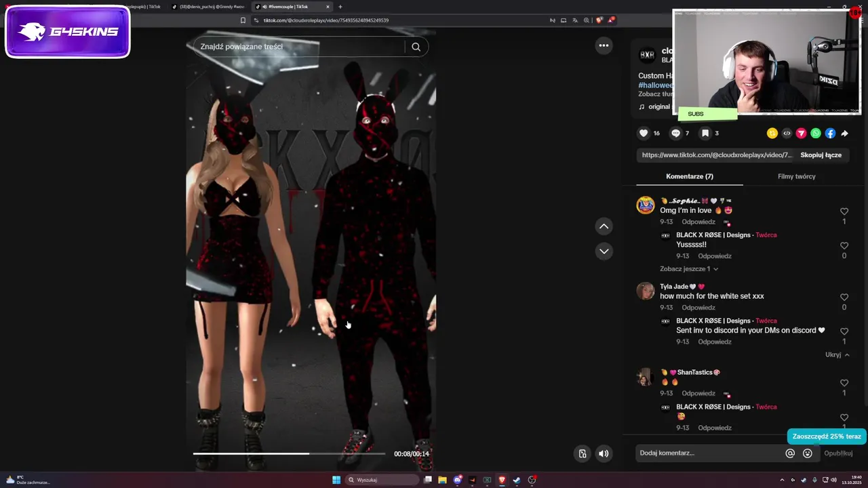Click "Opublikuj" to post comment
The height and width of the screenshot is (488, 868).
(838, 453)
